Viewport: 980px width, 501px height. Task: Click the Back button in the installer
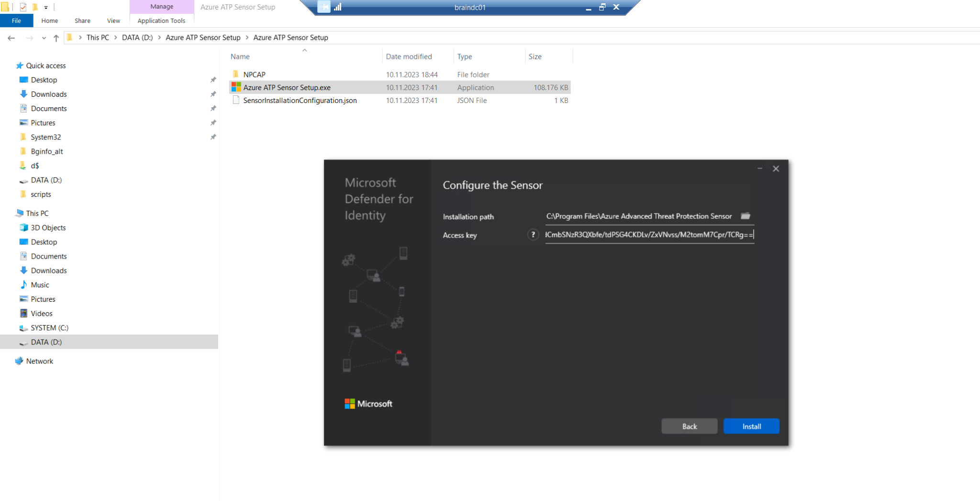click(x=689, y=426)
